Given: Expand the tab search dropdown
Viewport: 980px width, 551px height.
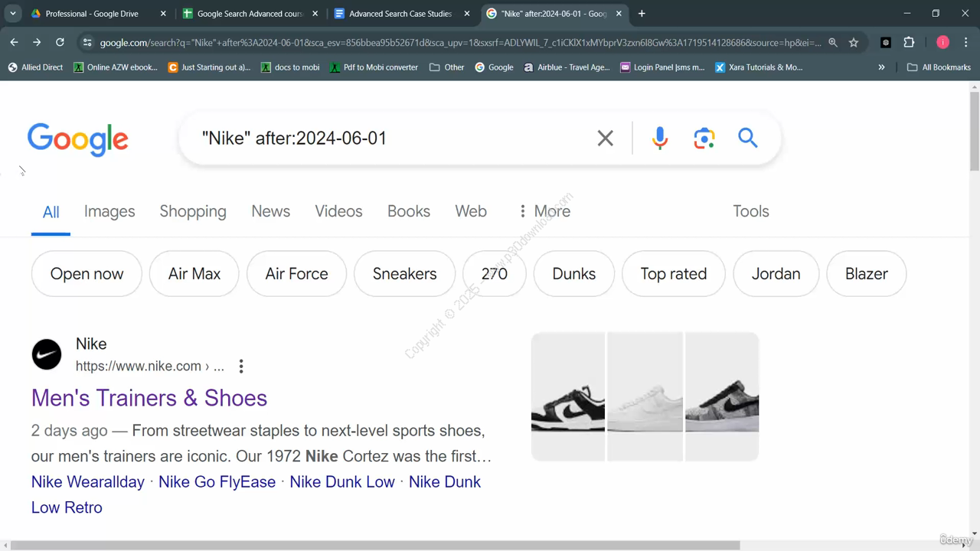Looking at the screenshot, I should click(13, 14).
